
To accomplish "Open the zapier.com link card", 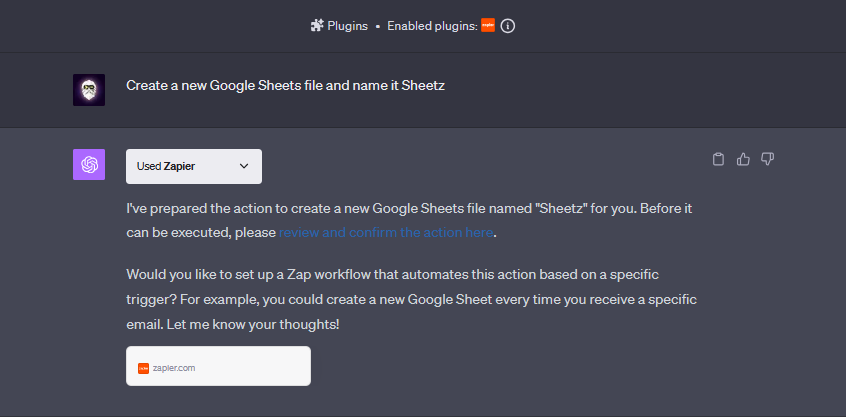I will point(219,366).
